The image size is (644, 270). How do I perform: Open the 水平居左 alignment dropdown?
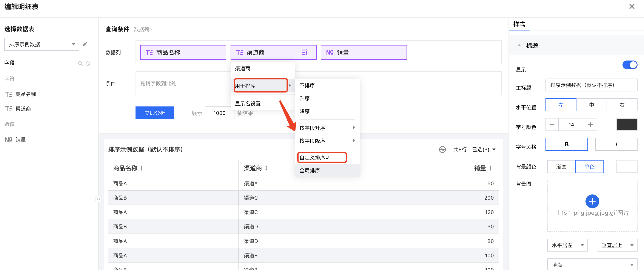(x=567, y=245)
